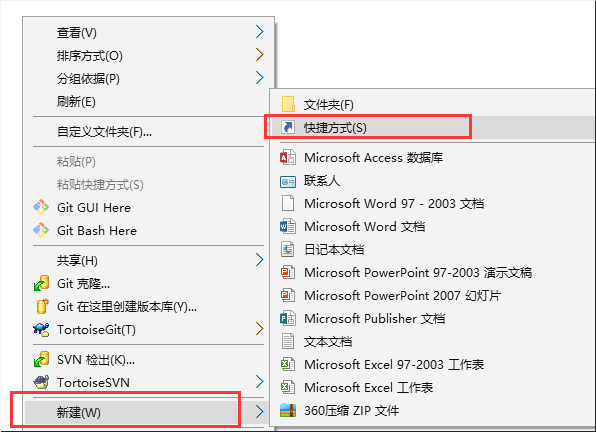Viewport: 596px width, 432px height.
Task: Open the TortoiseGit(T) submenu arrow
Action: 260,329
